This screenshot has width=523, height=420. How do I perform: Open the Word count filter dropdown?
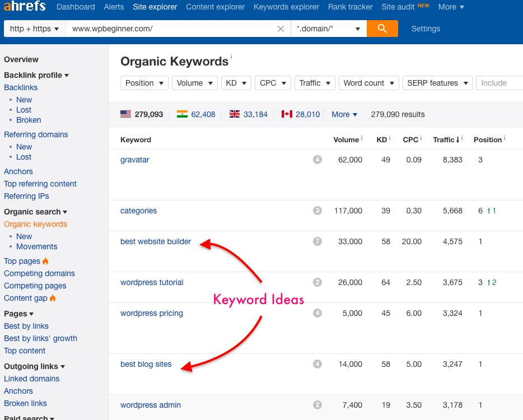pyautogui.click(x=369, y=83)
